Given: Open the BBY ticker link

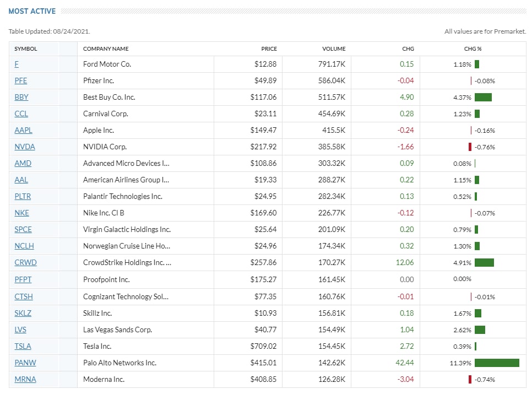Looking at the screenshot, I should tap(21, 98).
